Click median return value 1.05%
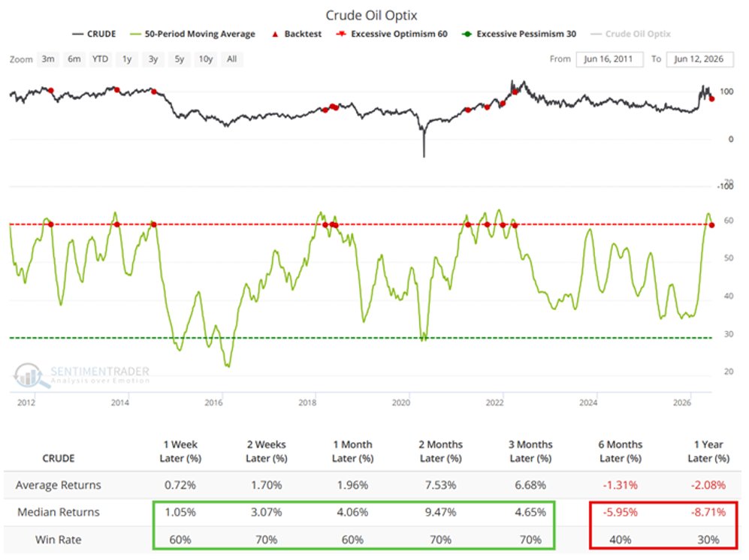Screen dimensions: 749x560 pos(180,512)
